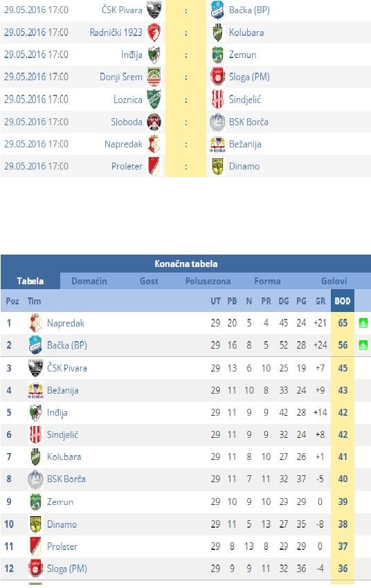Open Sindjelić link in fixtures list
Viewport: 371px width, 588px height.
click(245, 100)
